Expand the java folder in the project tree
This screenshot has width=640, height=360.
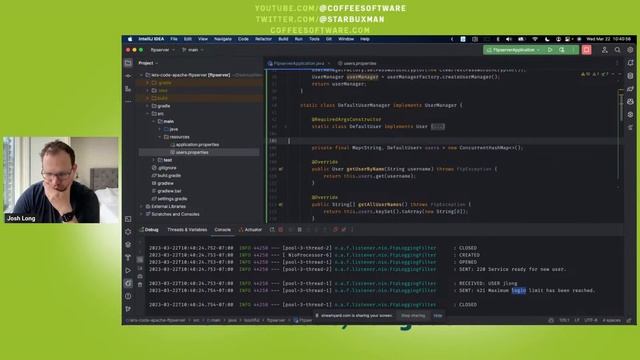point(160,129)
